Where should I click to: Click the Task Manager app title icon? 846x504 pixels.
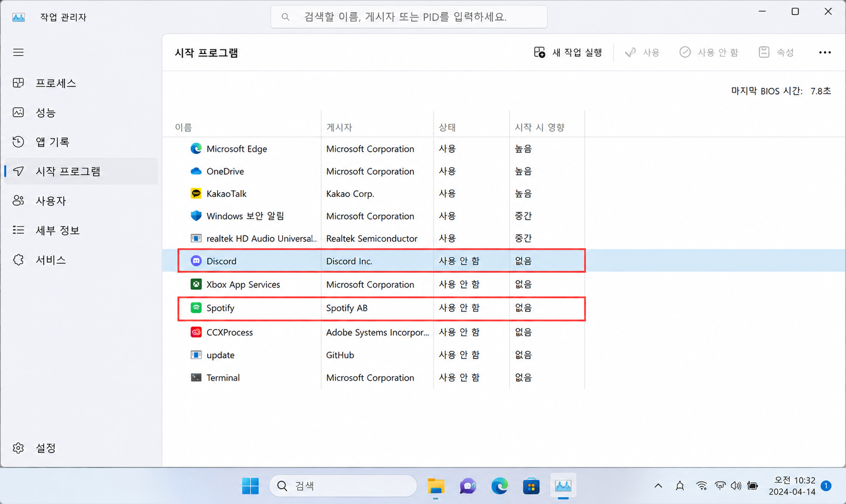point(19,17)
